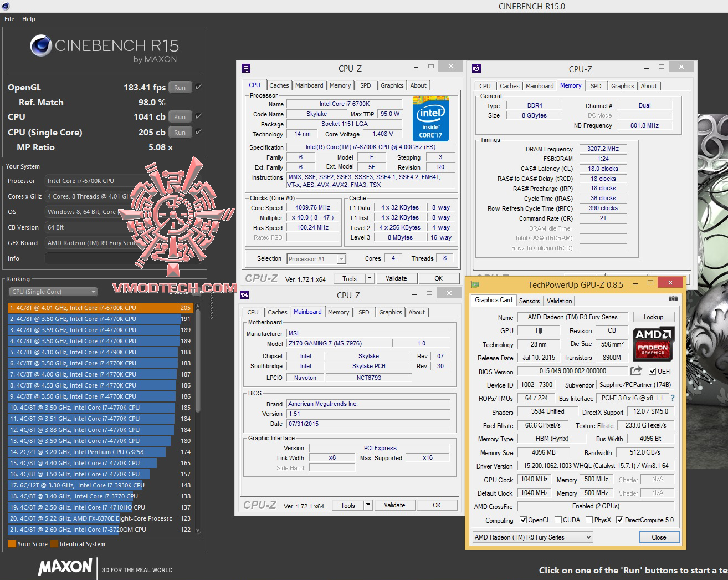Switch to the Validation tab in GPU-Z
The width and height of the screenshot is (728, 580).
pos(559,301)
